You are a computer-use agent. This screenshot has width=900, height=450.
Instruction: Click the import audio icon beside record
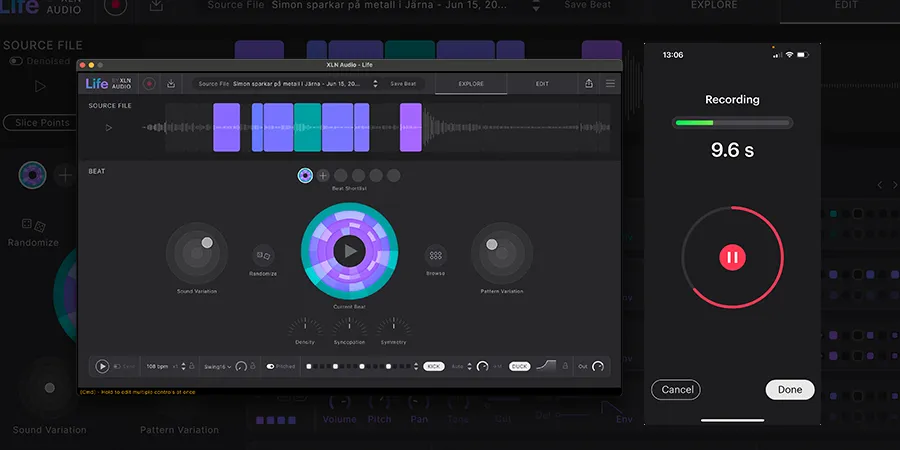click(171, 84)
